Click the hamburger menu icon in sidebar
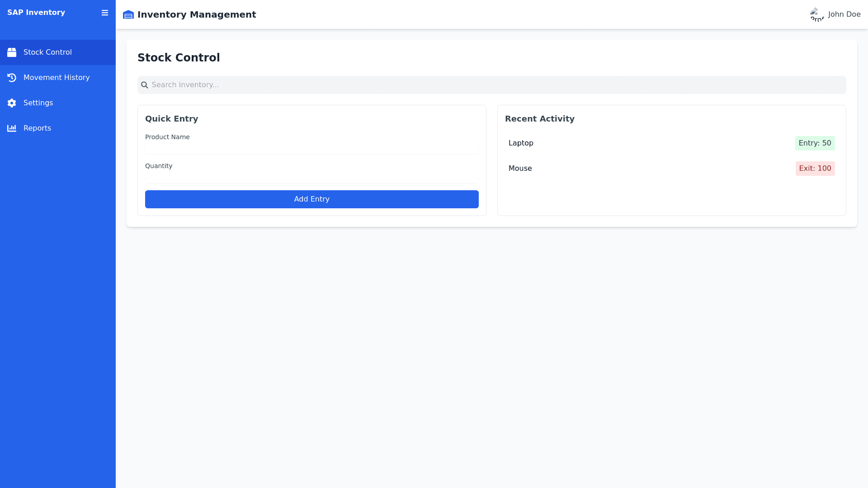 point(105,13)
